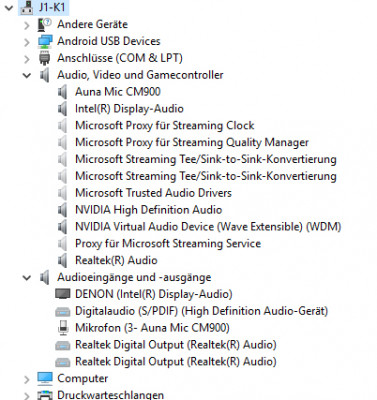Click the NVIDIA High Definition Audio icon
The image size is (377, 400).
(62, 210)
